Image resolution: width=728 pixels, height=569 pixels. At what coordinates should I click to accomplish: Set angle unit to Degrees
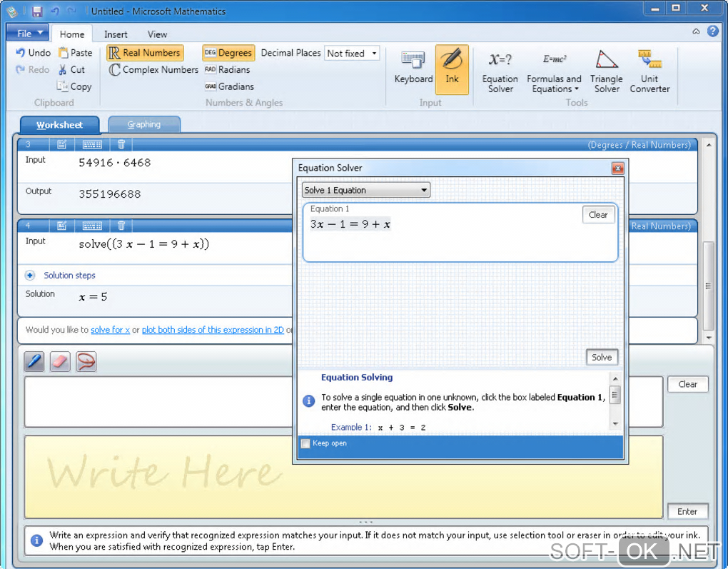(228, 53)
